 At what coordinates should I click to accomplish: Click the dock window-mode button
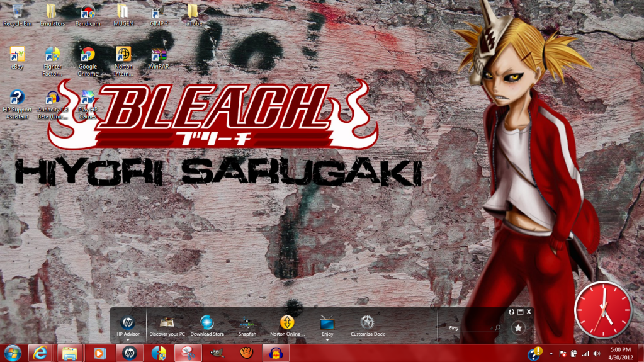coord(520,312)
